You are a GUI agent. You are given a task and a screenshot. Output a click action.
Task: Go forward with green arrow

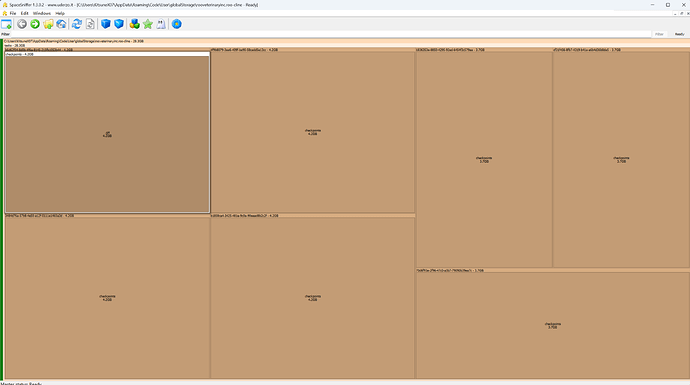[35, 24]
